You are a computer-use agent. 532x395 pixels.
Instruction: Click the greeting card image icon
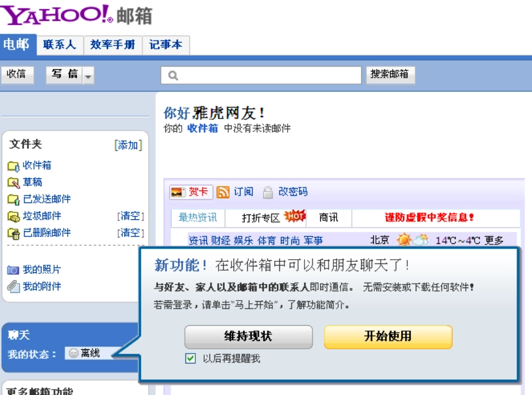click(178, 192)
